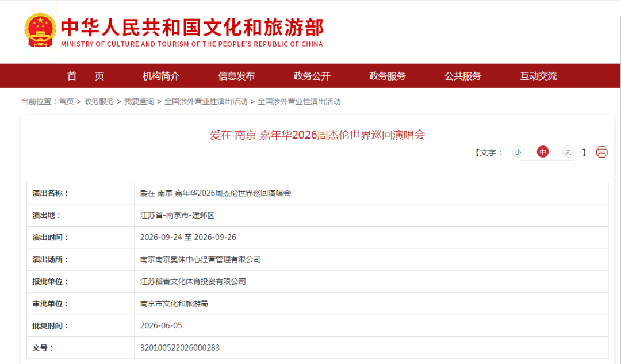
Task: Click the 【文字： label
Action: coord(489,152)
